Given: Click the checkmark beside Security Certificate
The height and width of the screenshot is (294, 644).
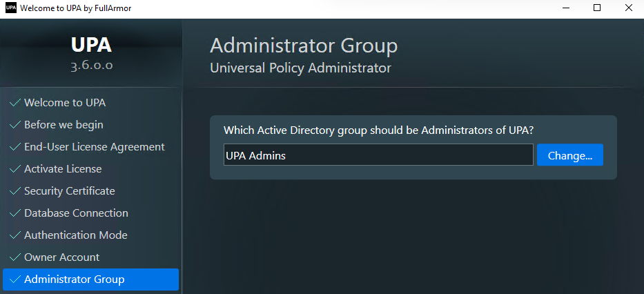Looking at the screenshot, I should [x=14, y=191].
